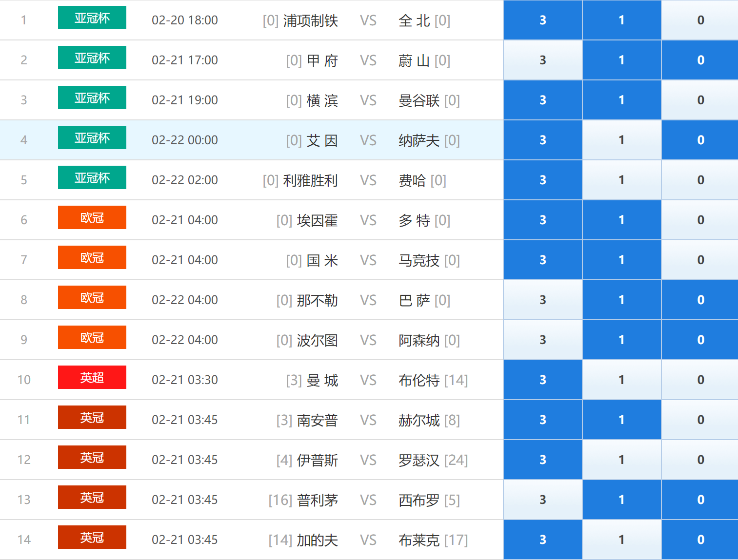Click the 亚冠杯 league tag in row 4
Screen dimensions: 738x560
coord(92,137)
